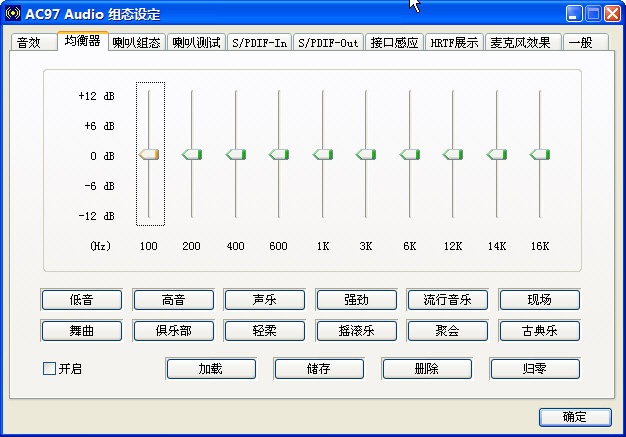Click the 100 Hz slider handle
The width and height of the screenshot is (626, 437).
(149, 154)
